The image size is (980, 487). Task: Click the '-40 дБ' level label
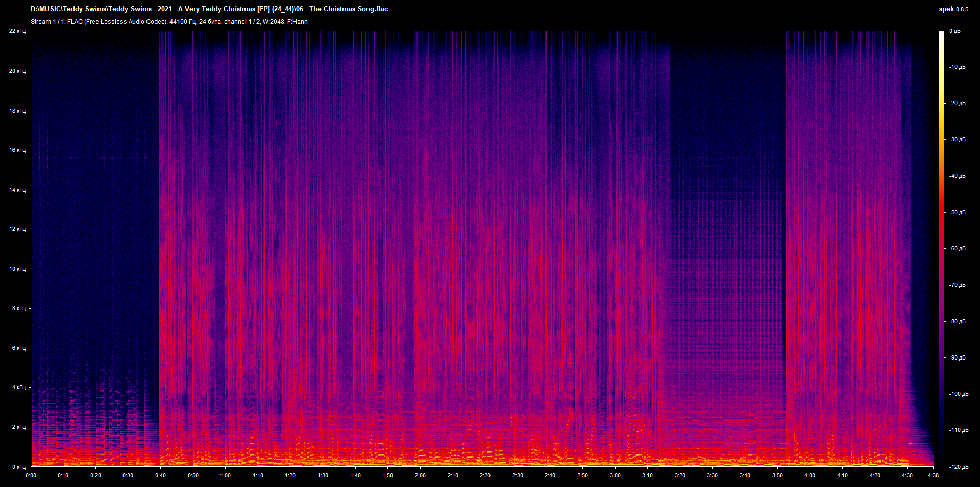click(x=958, y=176)
